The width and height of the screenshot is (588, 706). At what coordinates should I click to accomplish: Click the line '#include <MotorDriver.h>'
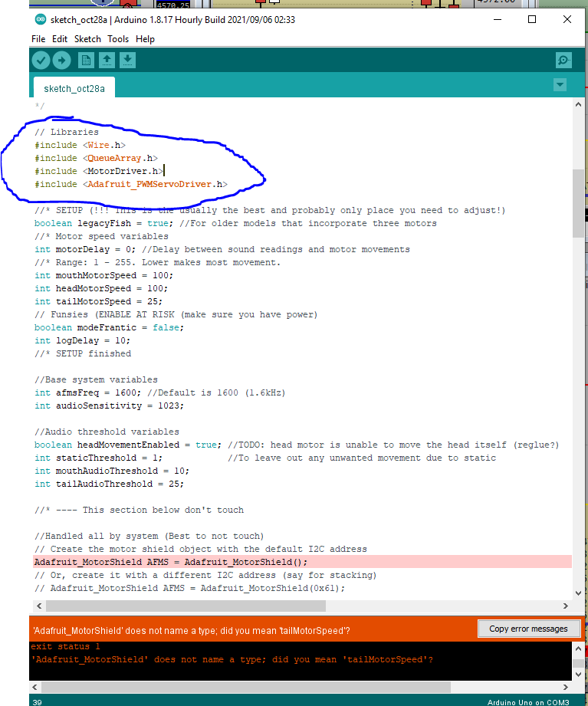(x=99, y=171)
